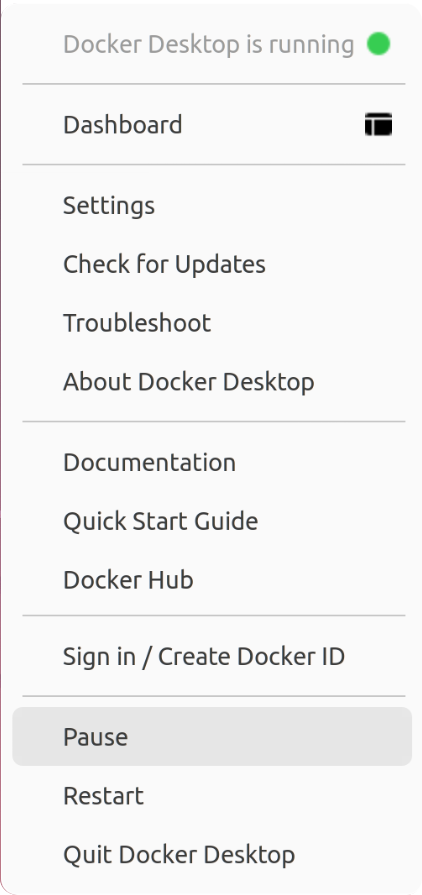Open the Documentation link
Screen dimensions: 422x895
(212, 462)
